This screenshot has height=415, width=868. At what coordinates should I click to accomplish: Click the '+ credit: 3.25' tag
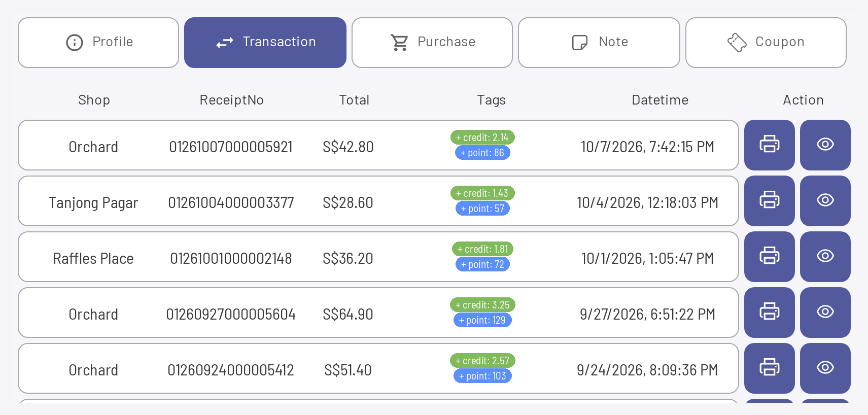pyautogui.click(x=482, y=305)
